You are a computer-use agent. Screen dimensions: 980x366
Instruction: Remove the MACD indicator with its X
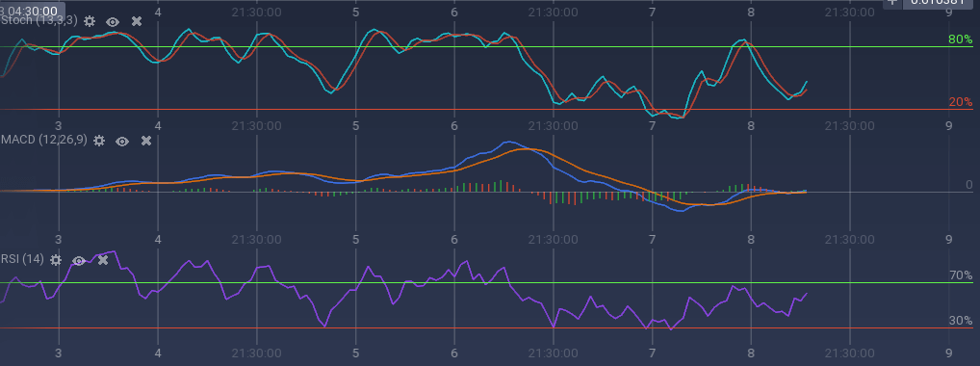146,141
